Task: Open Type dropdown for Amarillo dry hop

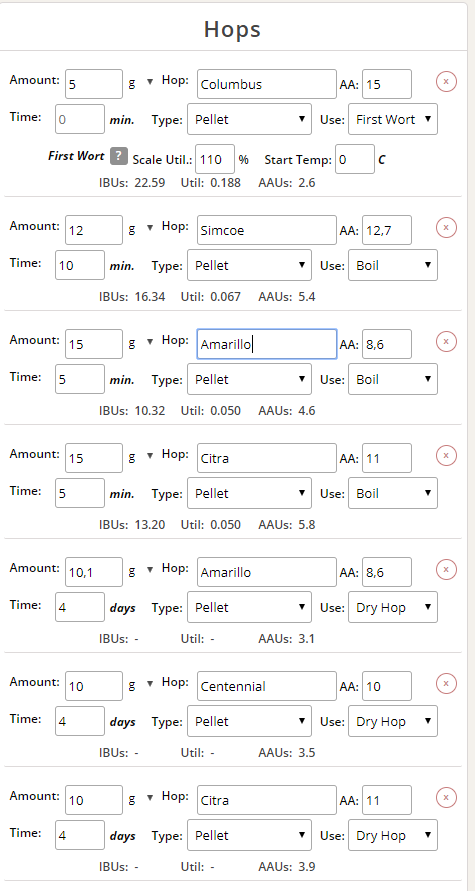Action: pyautogui.click(x=249, y=607)
